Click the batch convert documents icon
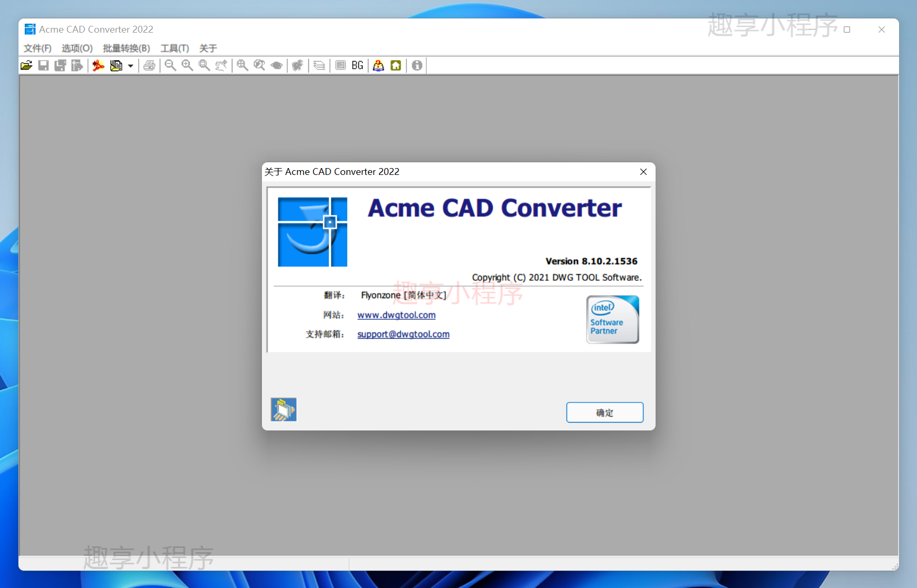 pyautogui.click(x=116, y=65)
